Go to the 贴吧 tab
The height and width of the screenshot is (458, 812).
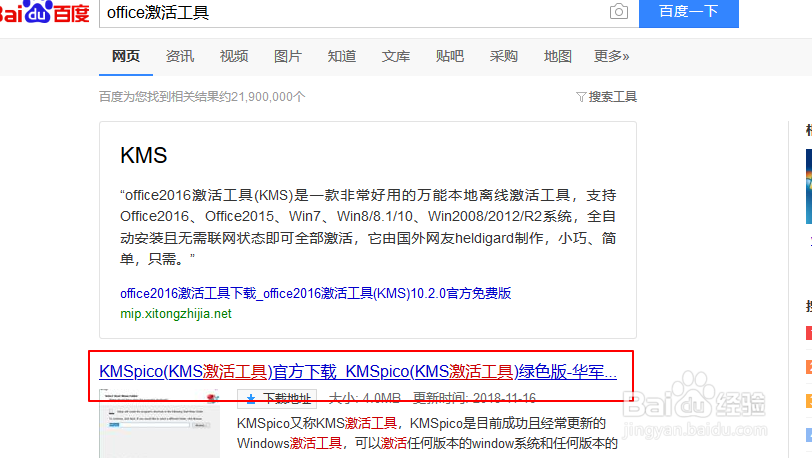click(450, 56)
